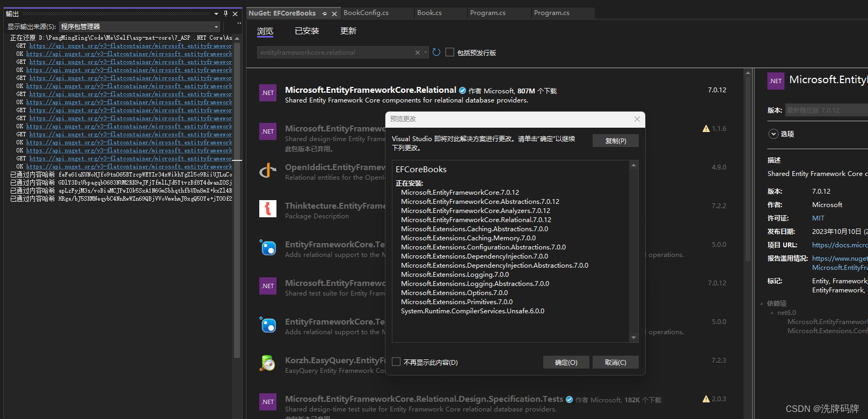Screen dimensions: 868x419
Task: Click the verified badge next to Relational.Design.Specification.Tests
Action: [x=570, y=400]
